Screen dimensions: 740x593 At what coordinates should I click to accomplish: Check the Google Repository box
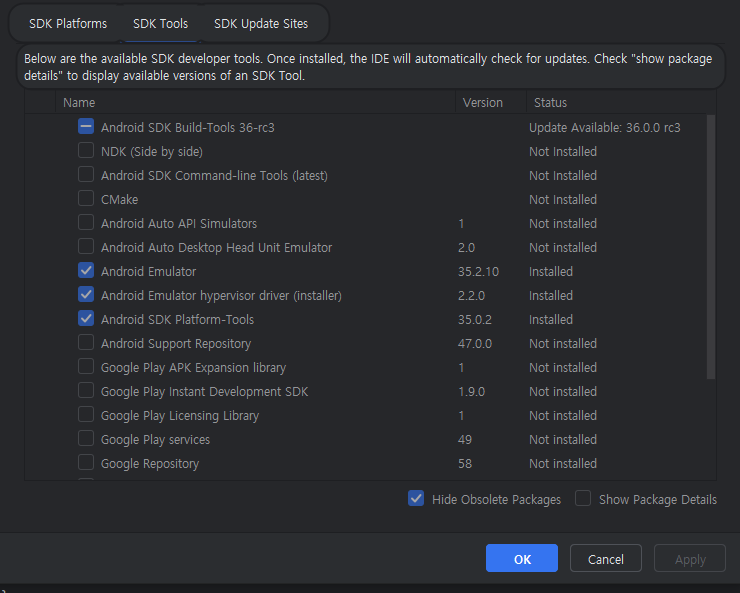click(86, 463)
